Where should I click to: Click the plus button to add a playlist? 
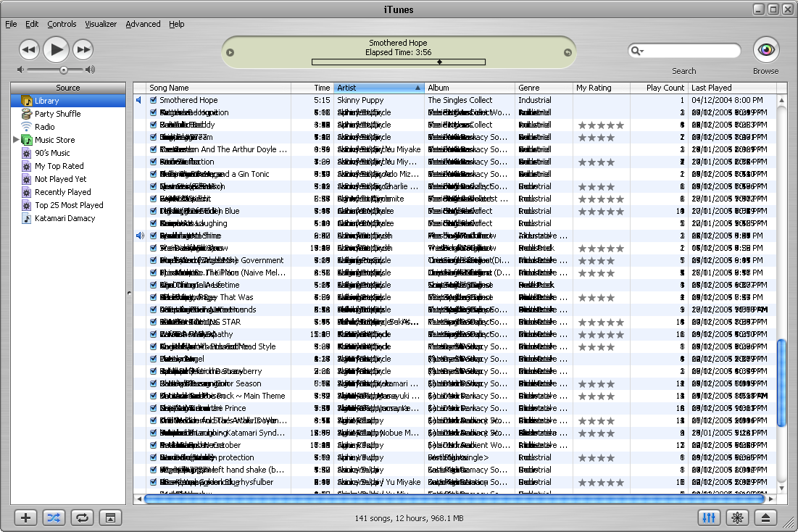point(25,518)
